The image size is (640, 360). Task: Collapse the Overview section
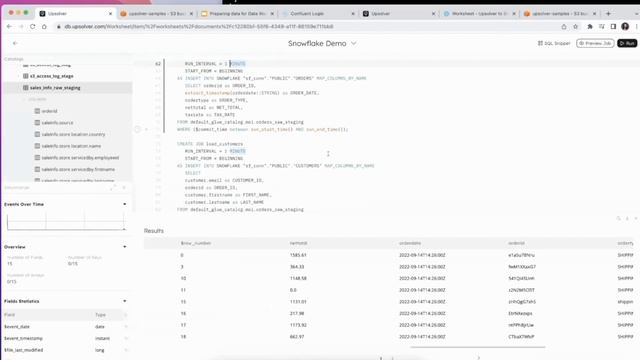124,247
